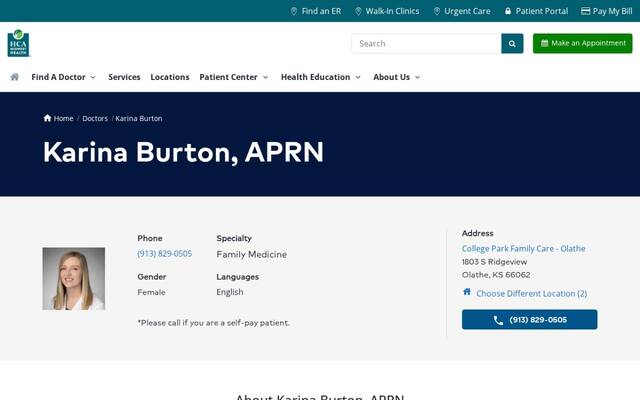640x400 pixels.
Task: Go to Locations in the navigation
Action: pos(170,77)
